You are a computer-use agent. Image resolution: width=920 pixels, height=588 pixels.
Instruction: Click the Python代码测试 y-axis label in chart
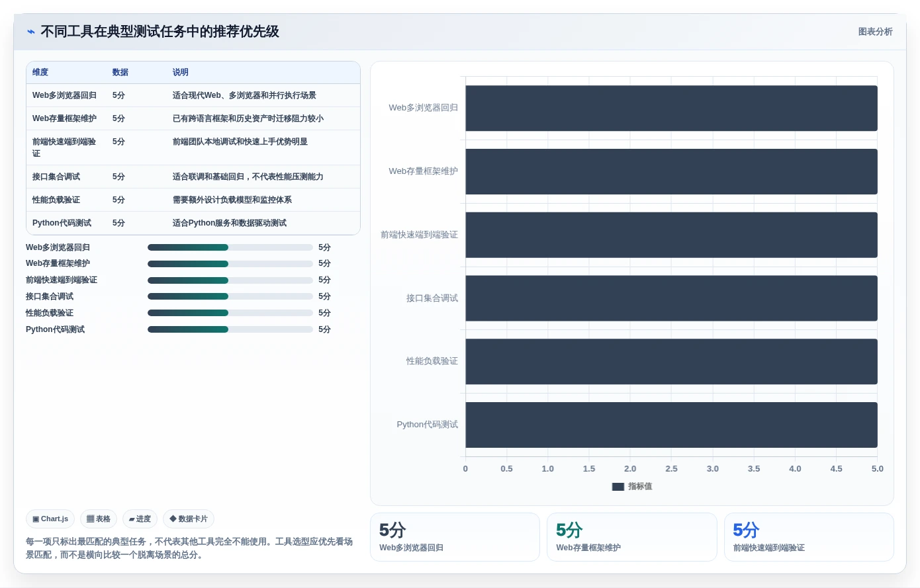coord(427,425)
